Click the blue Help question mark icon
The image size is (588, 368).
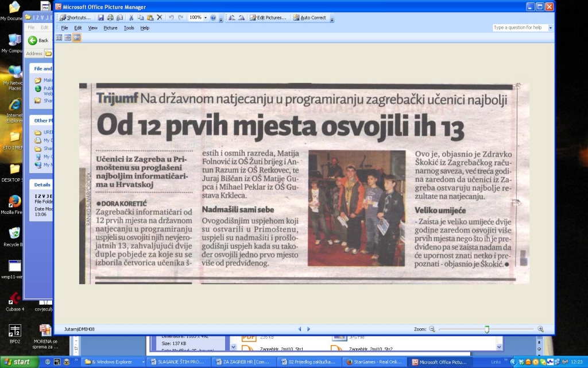pos(213,18)
